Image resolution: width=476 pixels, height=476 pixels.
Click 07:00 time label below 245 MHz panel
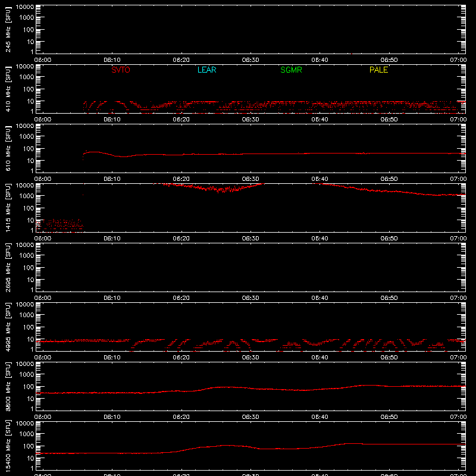[x=458, y=60]
